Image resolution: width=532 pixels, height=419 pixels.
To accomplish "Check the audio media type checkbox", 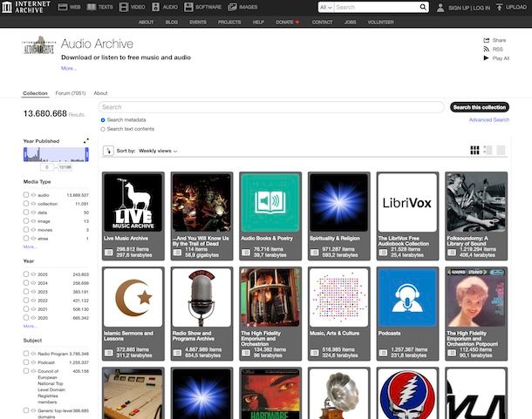I will click(x=26, y=194).
